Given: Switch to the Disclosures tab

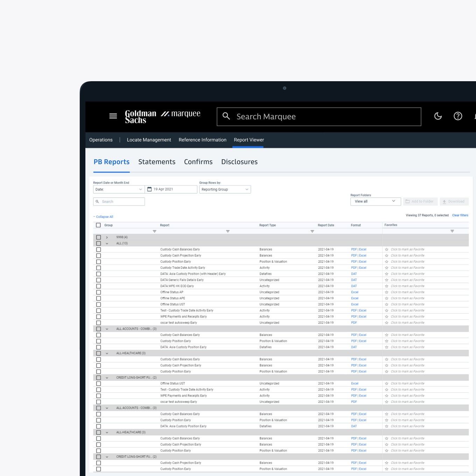Looking at the screenshot, I should click(239, 162).
